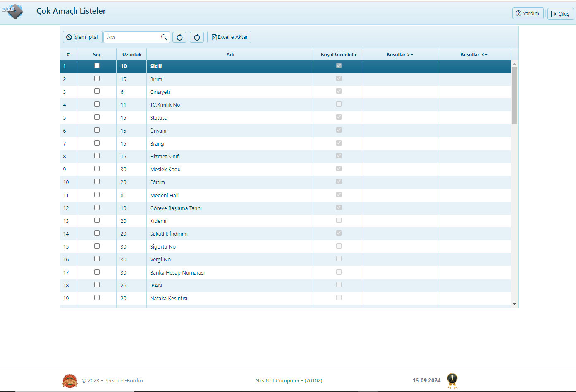Click the Uzunluk value 8 for Medeni Hali
Image resolution: width=576 pixels, height=392 pixels.
click(x=122, y=195)
